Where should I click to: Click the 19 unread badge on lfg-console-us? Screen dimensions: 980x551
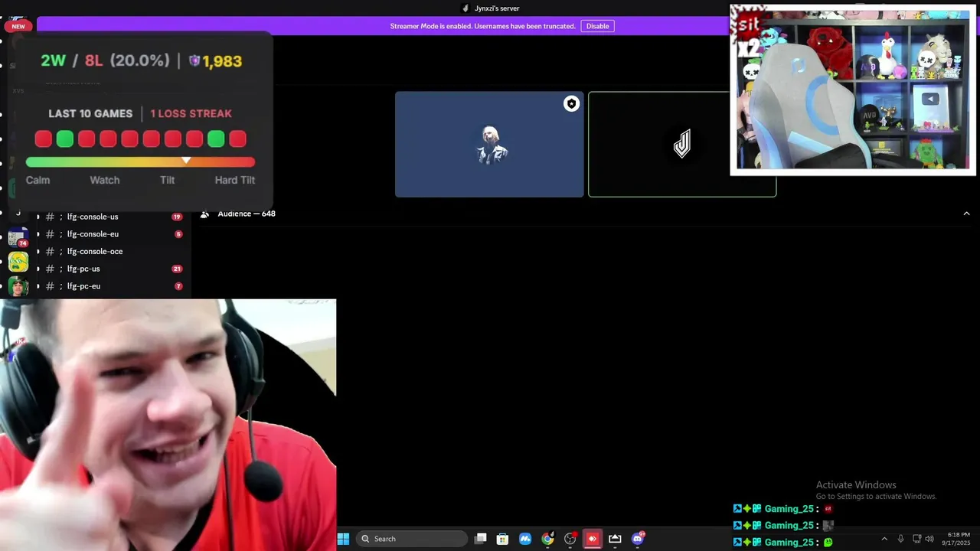[177, 217]
